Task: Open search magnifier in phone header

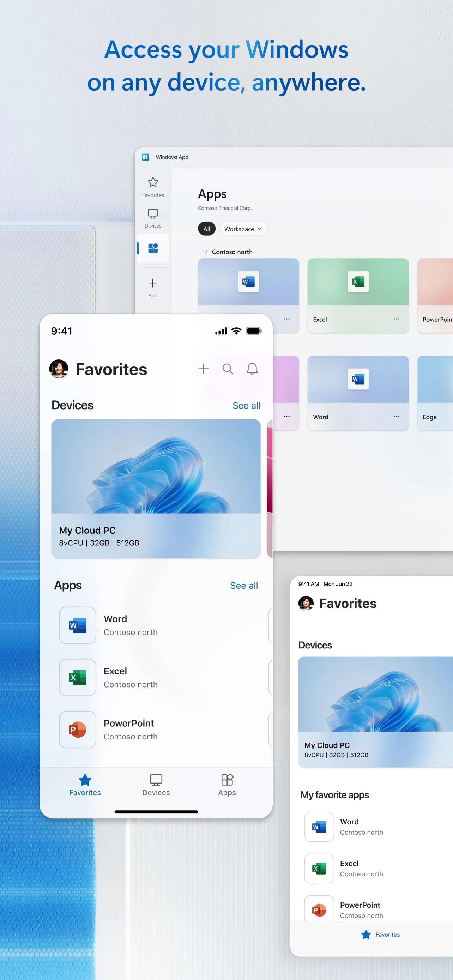Action: click(228, 369)
